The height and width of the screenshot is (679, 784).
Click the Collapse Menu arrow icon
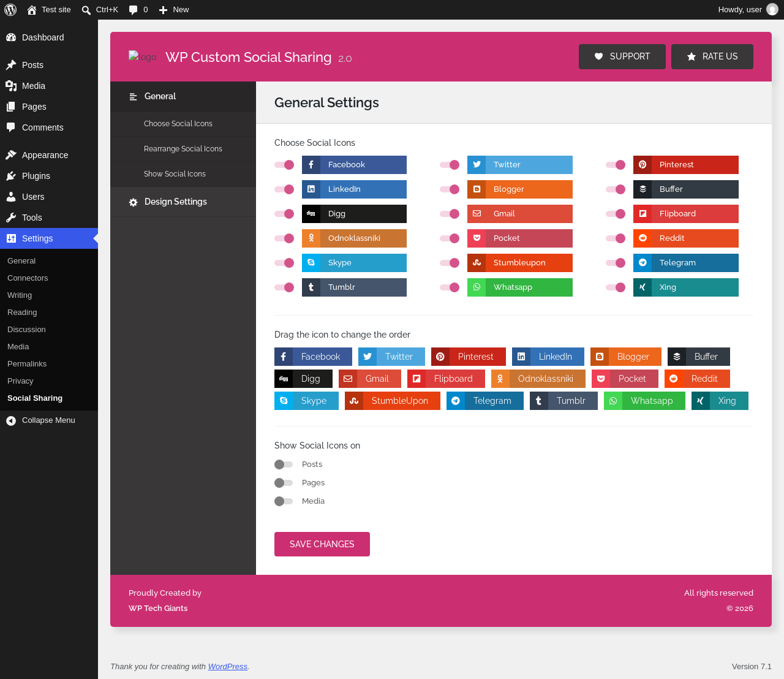tap(11, 420)
